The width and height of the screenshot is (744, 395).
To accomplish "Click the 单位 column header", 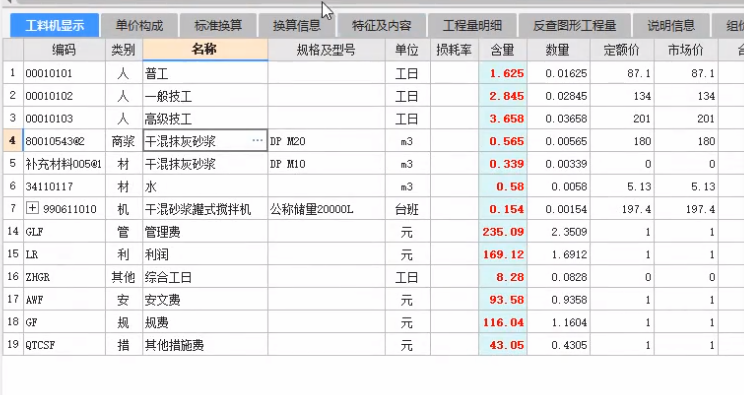I will (408, 50).
